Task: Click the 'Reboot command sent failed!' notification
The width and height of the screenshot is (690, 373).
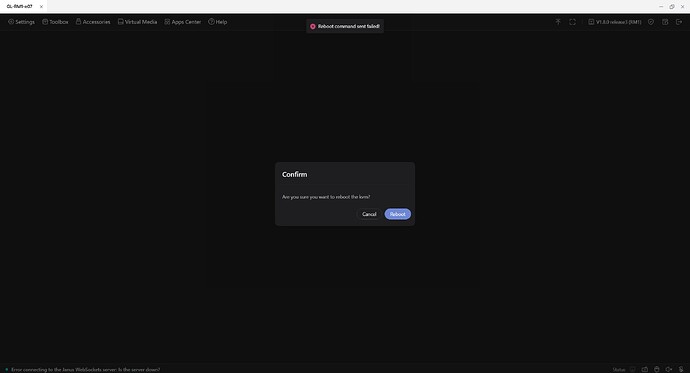Action: (345, 26)
